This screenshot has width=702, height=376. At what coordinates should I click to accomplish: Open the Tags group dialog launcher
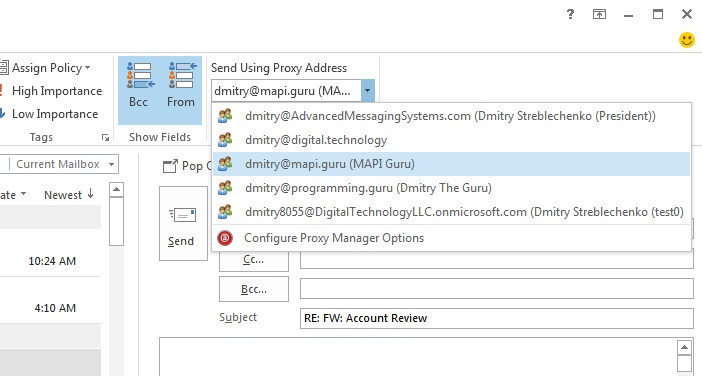[x=105, y=137]
